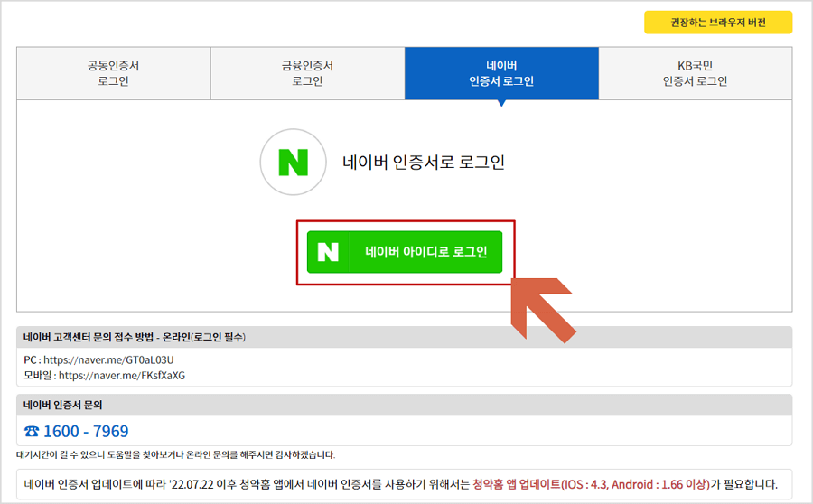This screenshot has height=504, width=813.
Task: Open the 권장하는 브라우저 버전 button
Action: [x=718, y=23]
